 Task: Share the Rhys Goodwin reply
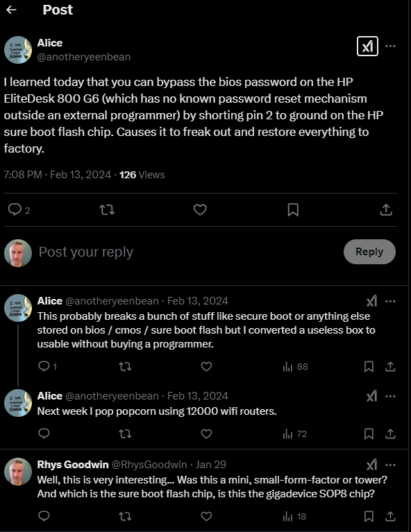[390, 516]
